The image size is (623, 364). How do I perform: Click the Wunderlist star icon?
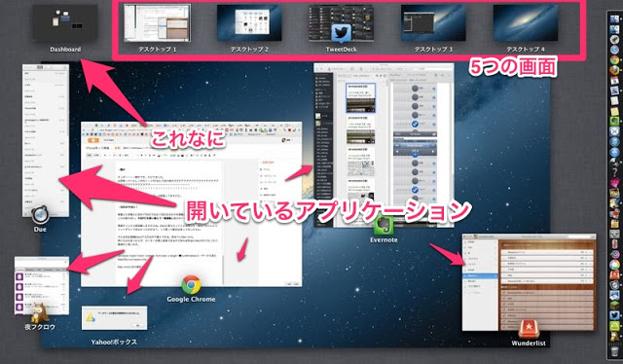point(529,329)
